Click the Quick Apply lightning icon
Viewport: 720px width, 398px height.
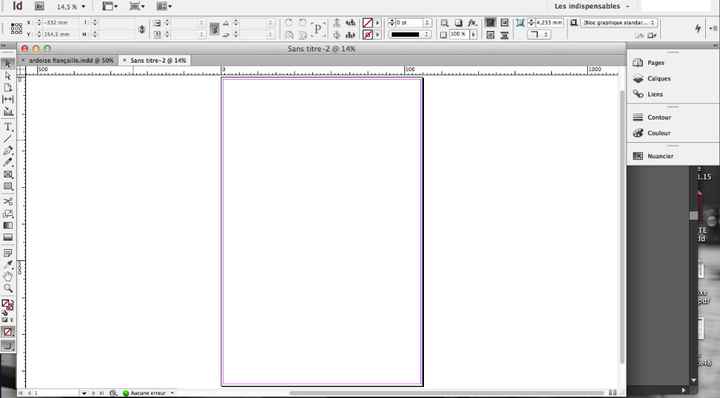click(698, 28)
